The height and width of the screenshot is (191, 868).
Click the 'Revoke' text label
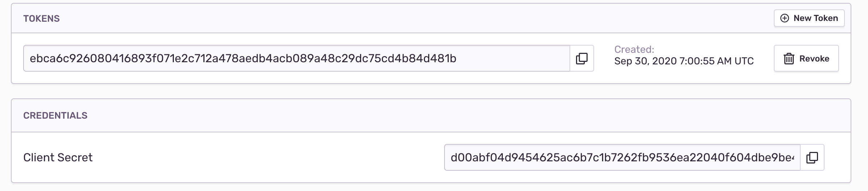pyautogui.click(x=814, y=59)
